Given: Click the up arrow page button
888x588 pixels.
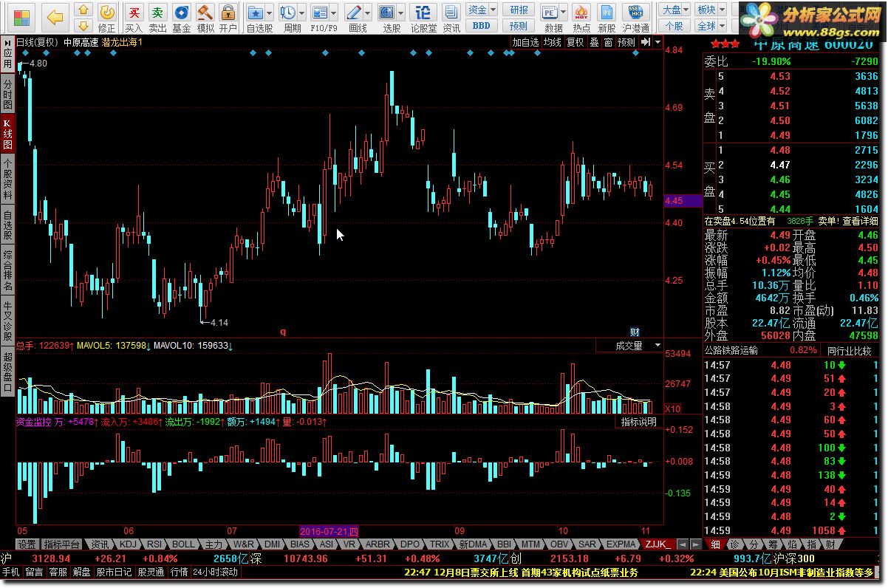Looking at the screenshot, I should point(83,11).
